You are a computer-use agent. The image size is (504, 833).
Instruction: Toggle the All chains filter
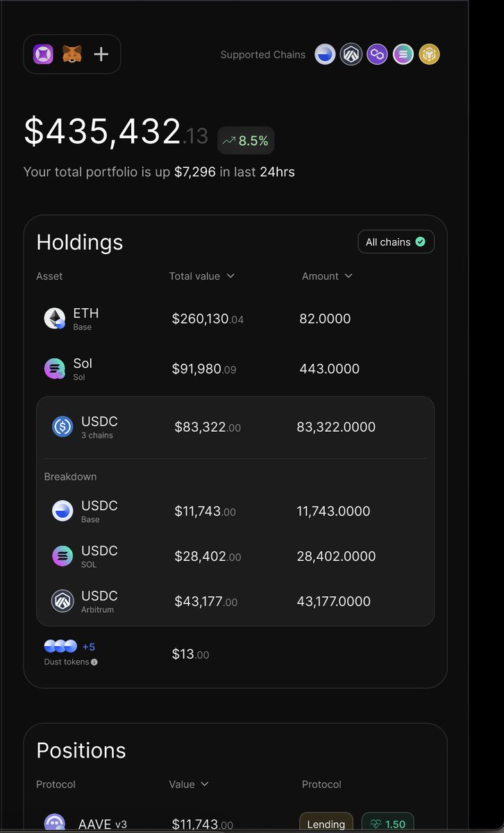tap(396, 242)
